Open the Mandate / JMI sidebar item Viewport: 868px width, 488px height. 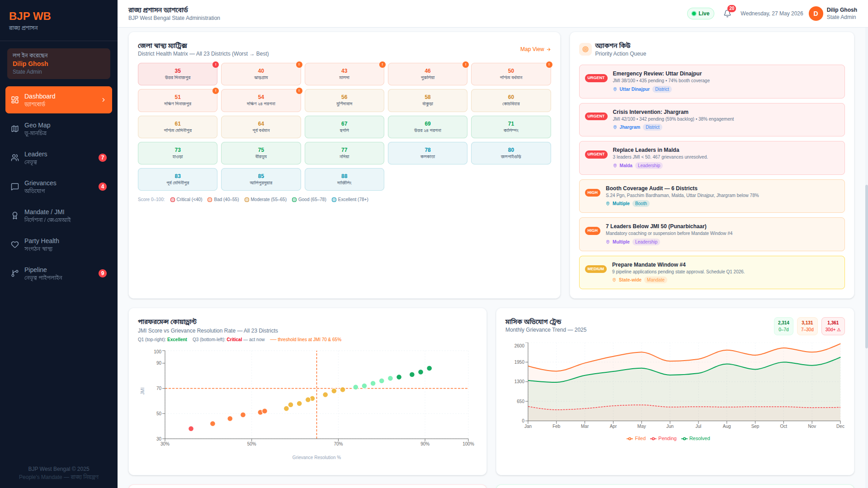(59, 216)
